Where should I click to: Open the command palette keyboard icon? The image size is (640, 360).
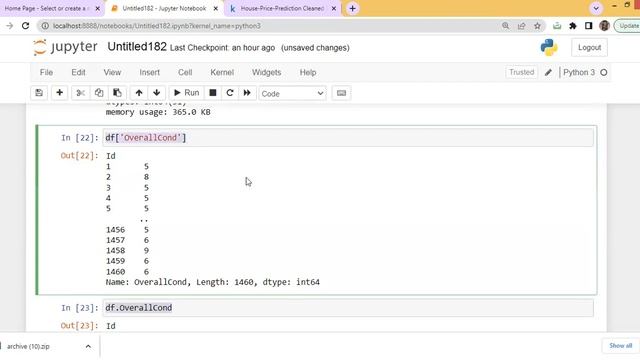click(x=341, y=93)
